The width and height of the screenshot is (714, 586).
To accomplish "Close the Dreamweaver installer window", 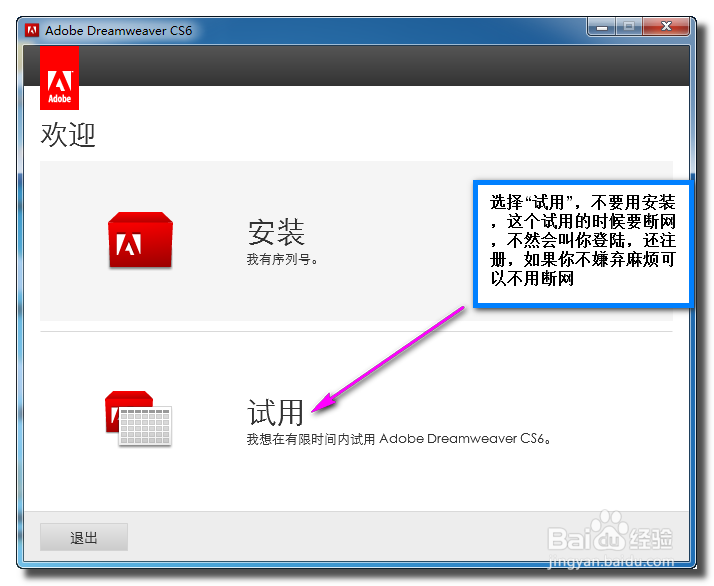I will click(x=666, y=26).
